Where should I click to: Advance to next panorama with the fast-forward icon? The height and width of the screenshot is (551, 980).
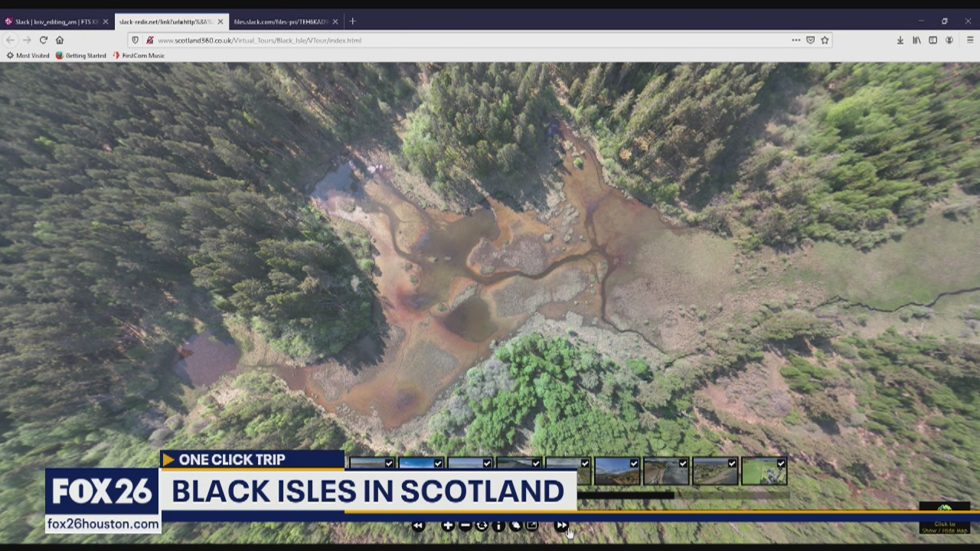click(563, 526)
